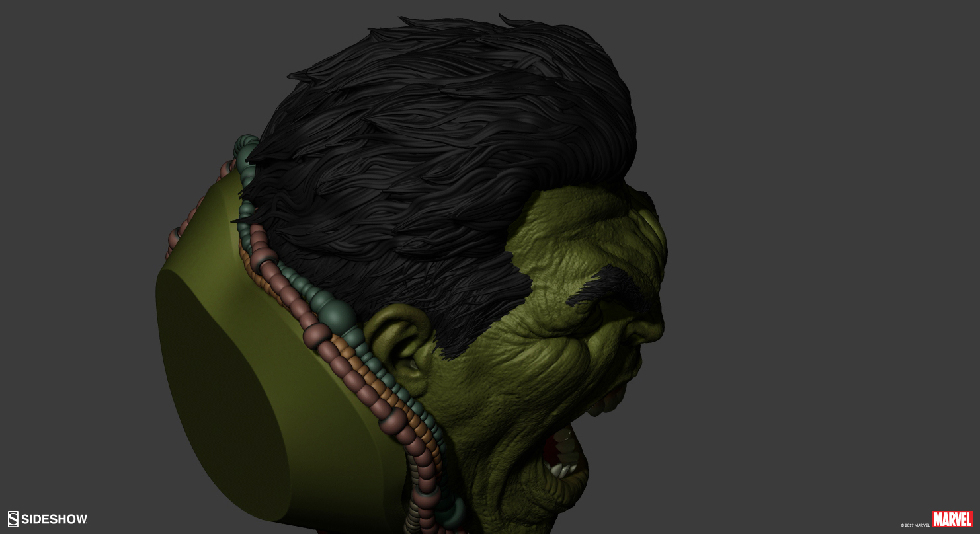Click the M letter in the MARVEL logo

coord(937,519)
